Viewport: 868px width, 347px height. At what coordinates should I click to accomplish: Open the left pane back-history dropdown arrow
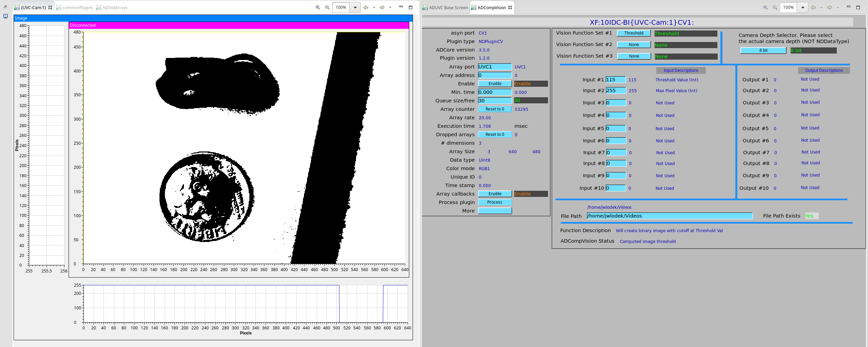click(374, 7)
